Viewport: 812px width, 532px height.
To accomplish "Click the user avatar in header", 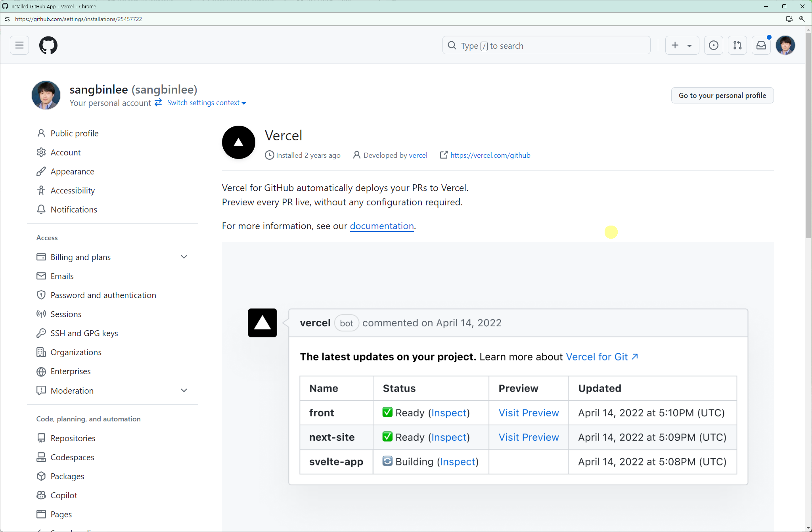I will 785,45.
